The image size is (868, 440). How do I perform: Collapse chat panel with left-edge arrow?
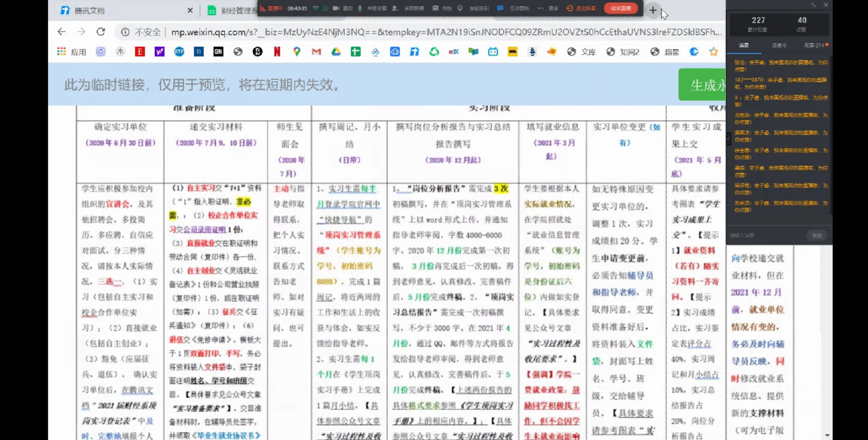pyautogui.click(x=729, y=139)
